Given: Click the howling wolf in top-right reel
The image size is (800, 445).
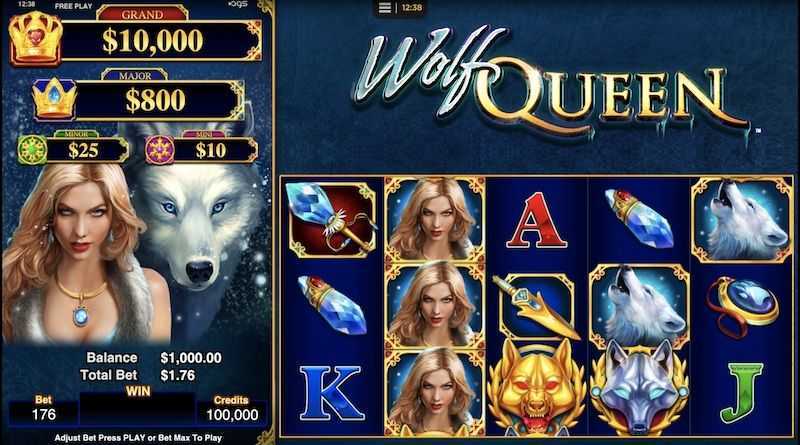Looking at the screenshot, I should (741, 220).
